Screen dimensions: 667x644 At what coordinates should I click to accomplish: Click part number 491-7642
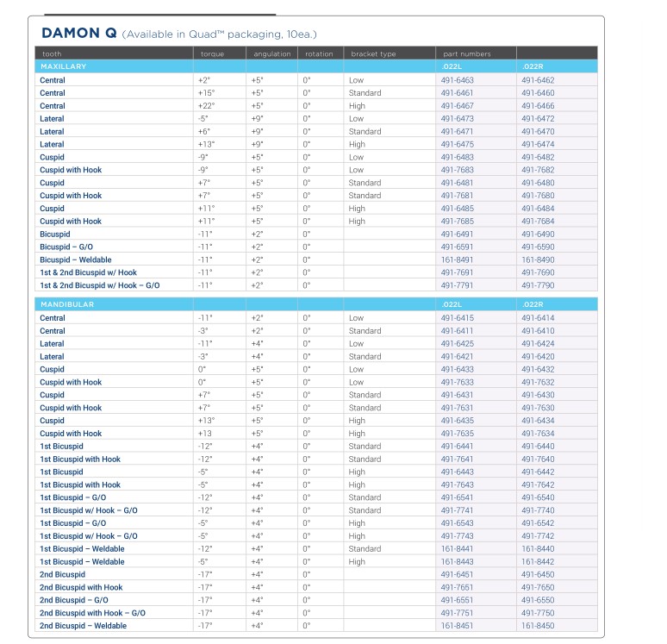point(538,485)
